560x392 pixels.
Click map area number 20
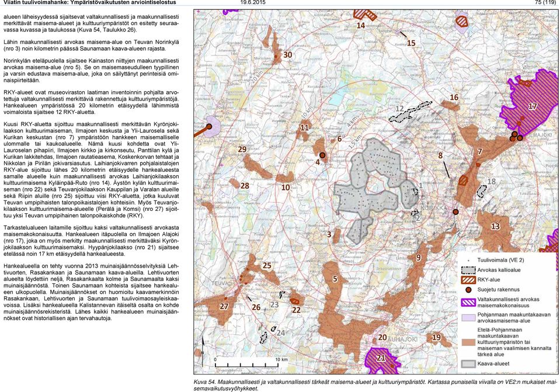pyautogui.click(x=382, y=337)
